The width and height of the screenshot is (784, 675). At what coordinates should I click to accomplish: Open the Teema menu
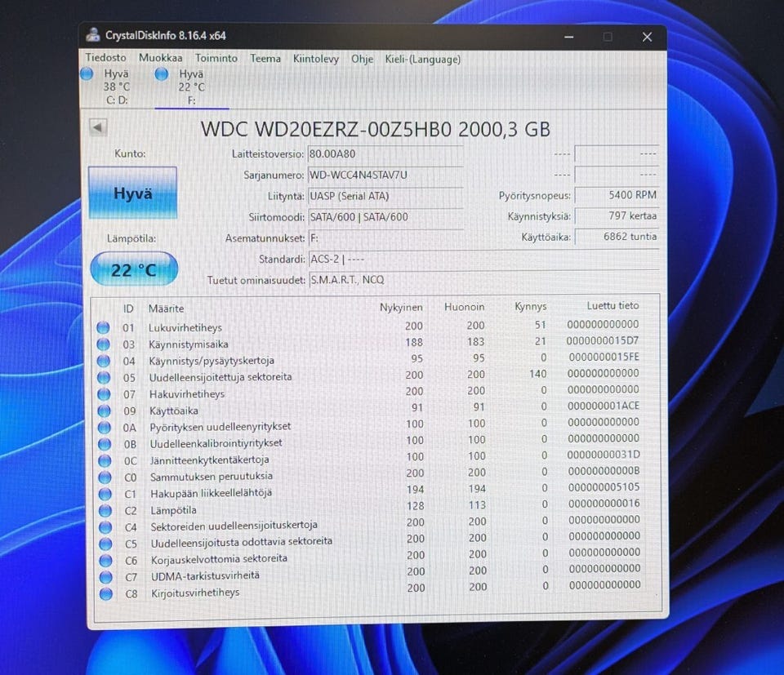coord(265,59)
